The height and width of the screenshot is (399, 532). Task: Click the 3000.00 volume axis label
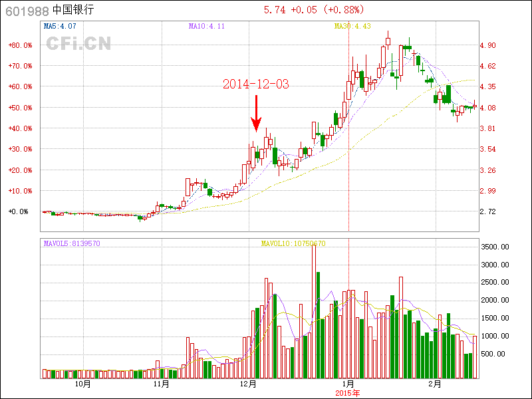[495, 265]
